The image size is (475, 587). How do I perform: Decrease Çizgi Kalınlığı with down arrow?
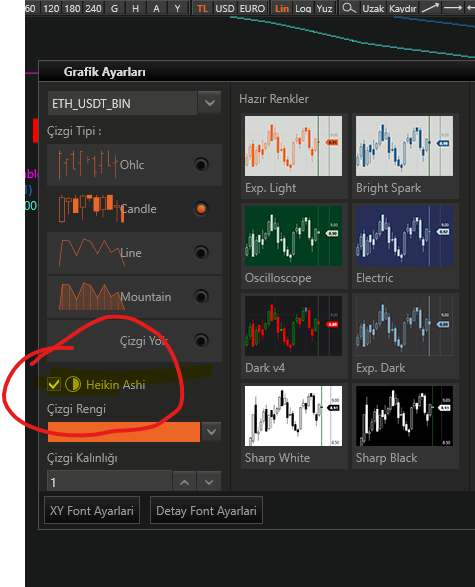(x=209, y=482)
